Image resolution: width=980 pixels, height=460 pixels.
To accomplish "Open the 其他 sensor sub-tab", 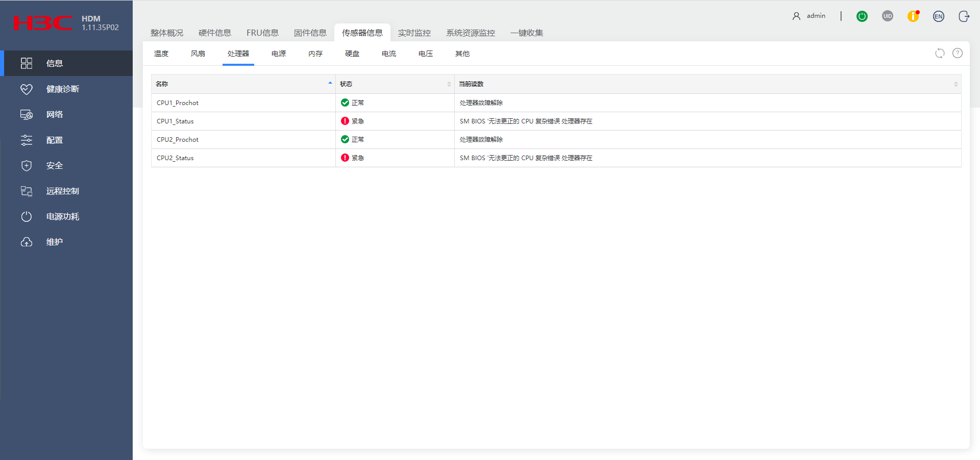I will coord(462,54).
